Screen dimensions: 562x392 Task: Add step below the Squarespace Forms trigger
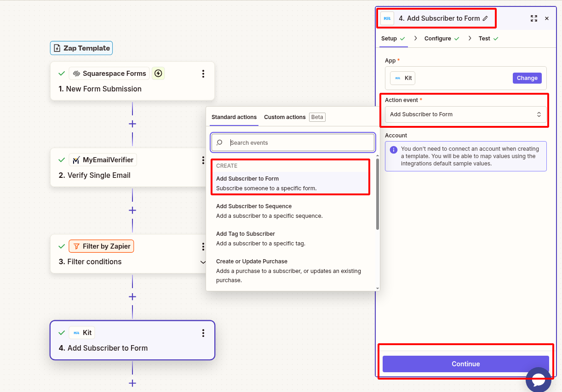132,124
